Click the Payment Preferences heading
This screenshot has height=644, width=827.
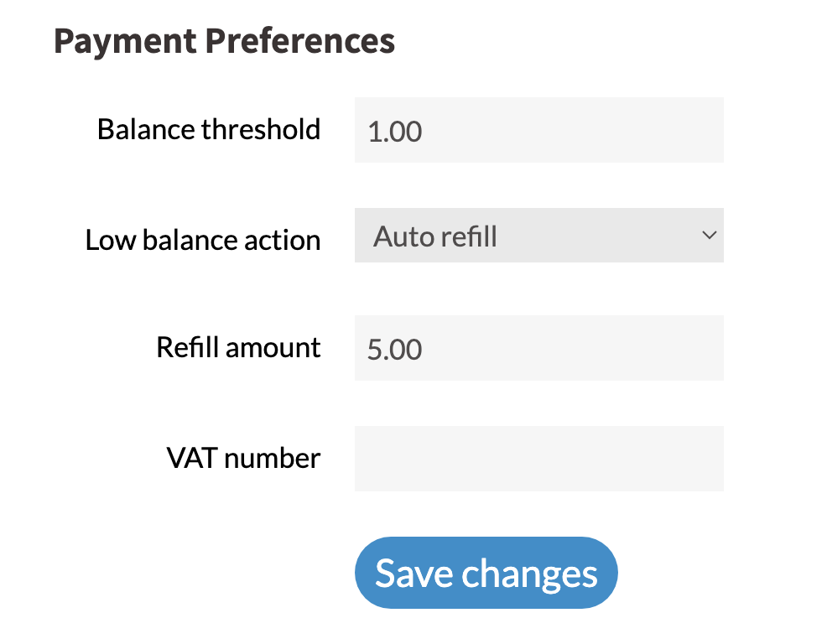pos(224,41)
